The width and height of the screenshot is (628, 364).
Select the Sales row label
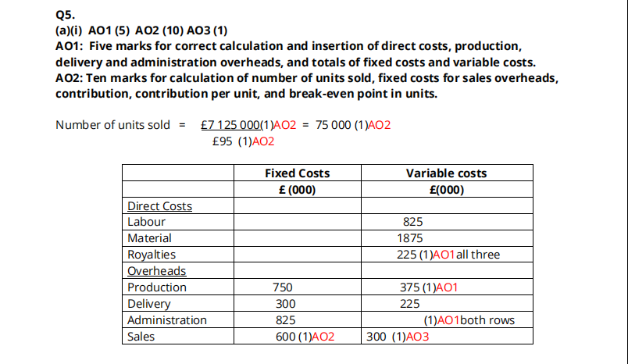click(x=141, y=337)
